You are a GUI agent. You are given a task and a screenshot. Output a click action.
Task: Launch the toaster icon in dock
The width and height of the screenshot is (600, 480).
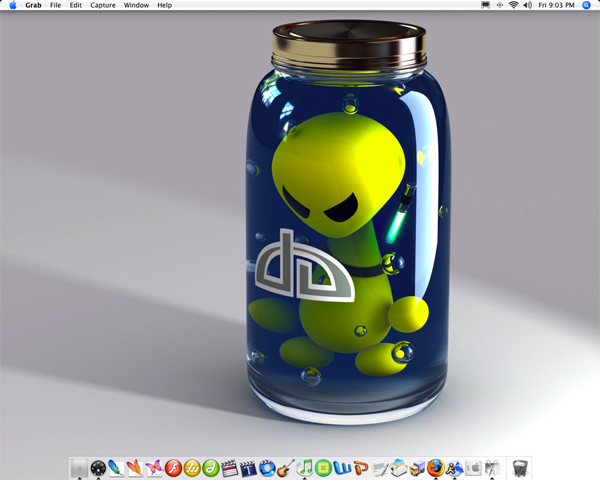pos(398,468)
